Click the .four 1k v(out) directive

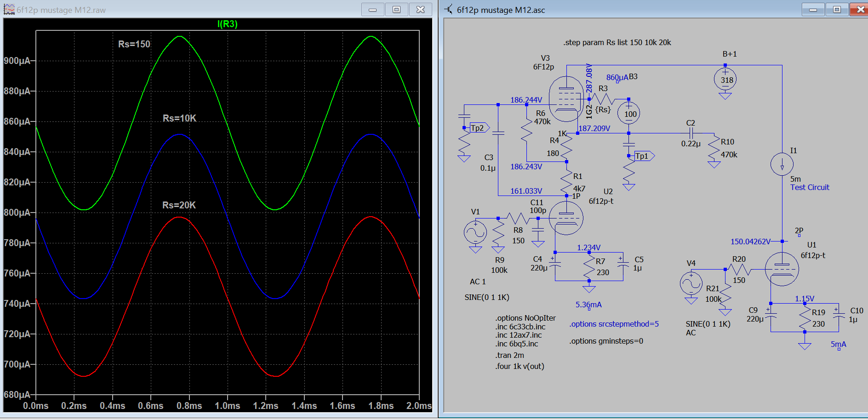(x=520, y=366)
